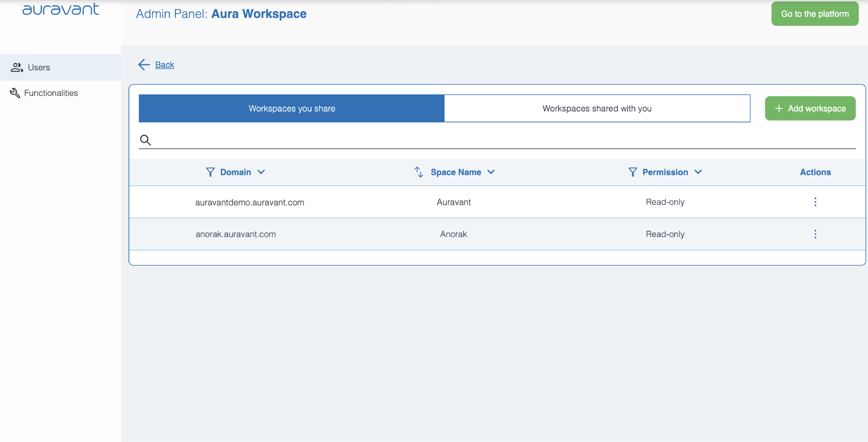The height and width of the screenshot is (442, 868).
Task: Click the Actions column header
Action: pyautogui.click(x=815, y=172)
